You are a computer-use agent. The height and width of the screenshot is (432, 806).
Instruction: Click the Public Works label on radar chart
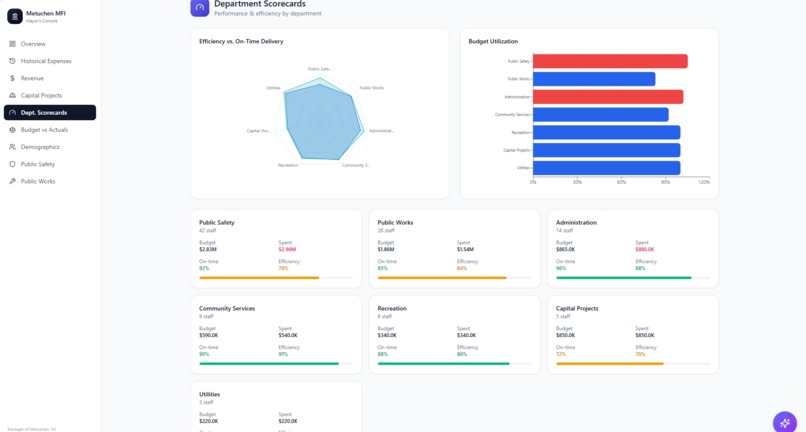pyautogui.click(x=372, y=88)
